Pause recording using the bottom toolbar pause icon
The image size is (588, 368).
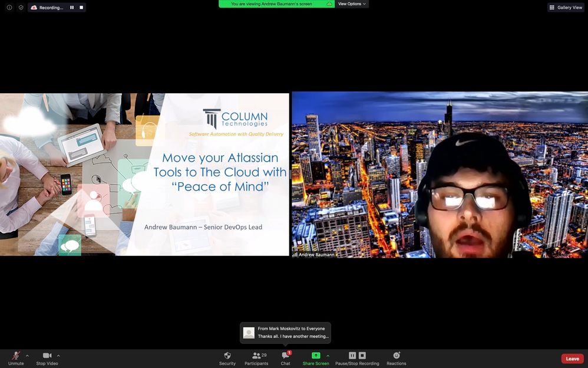tap(352, 355)
